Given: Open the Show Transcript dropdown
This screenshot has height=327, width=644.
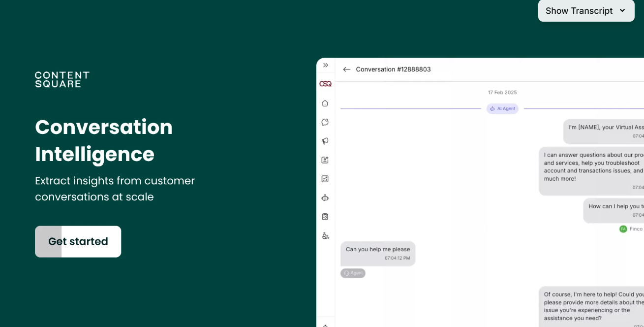Looking at the screenshot, I should [586, 10].
